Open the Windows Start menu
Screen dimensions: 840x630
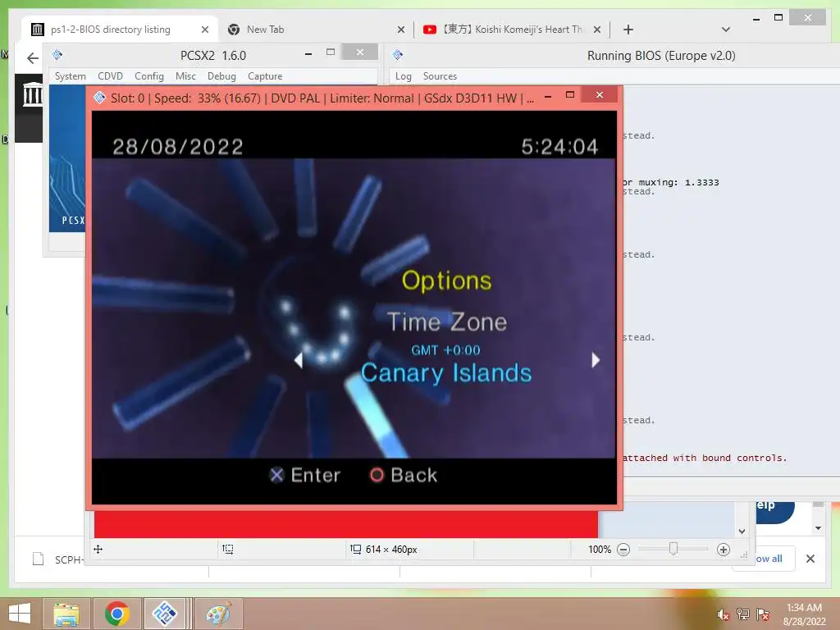click(20, 614)
